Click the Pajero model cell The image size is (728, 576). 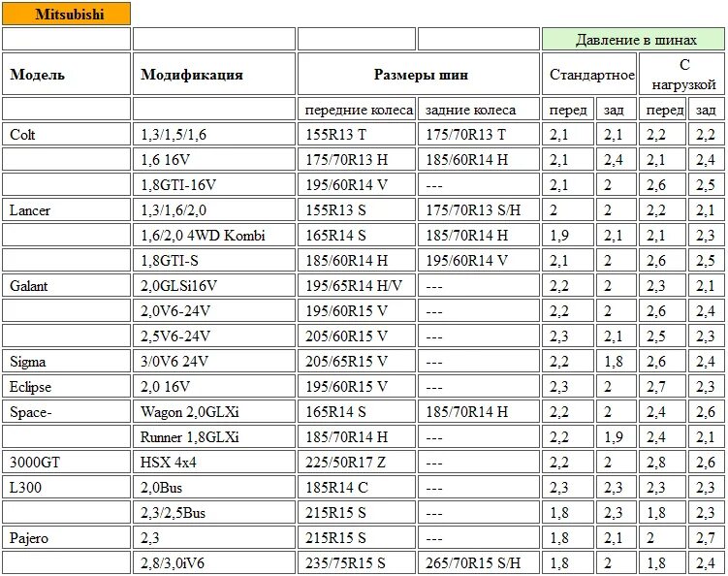click(x=66, y=537)
